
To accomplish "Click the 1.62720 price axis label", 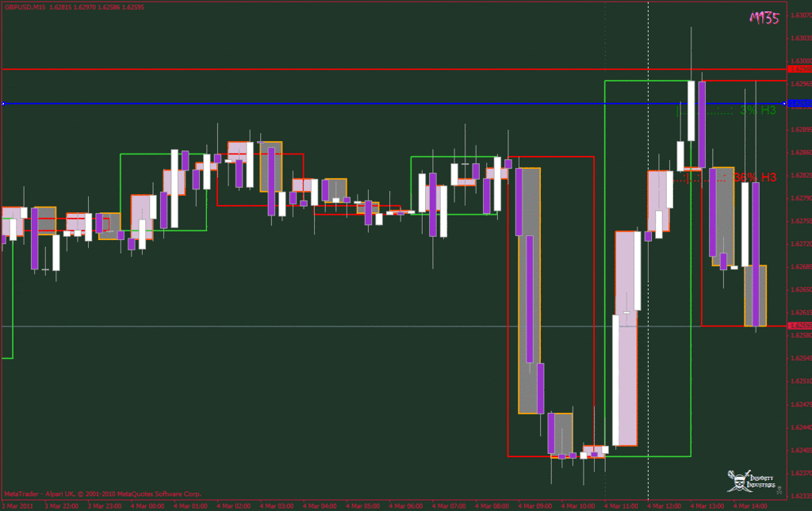I will click(x=801, y=243).
